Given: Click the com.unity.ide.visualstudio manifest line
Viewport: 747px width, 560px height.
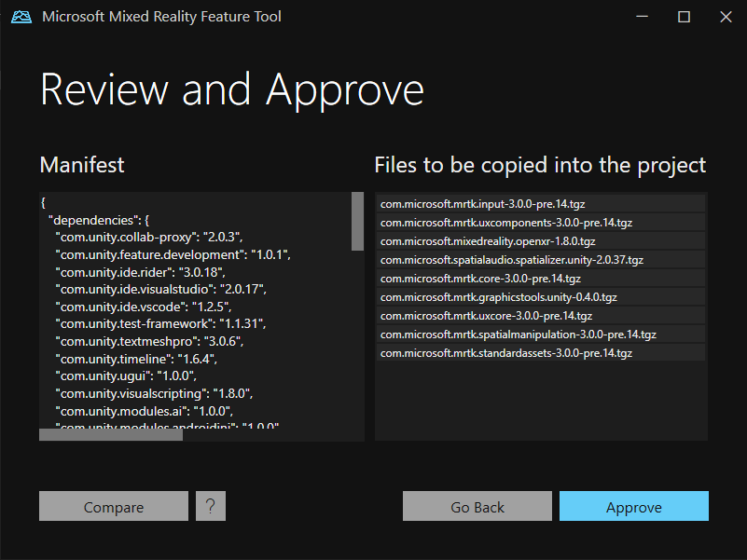Looking at the screenshot, I should tap(161, 289).
